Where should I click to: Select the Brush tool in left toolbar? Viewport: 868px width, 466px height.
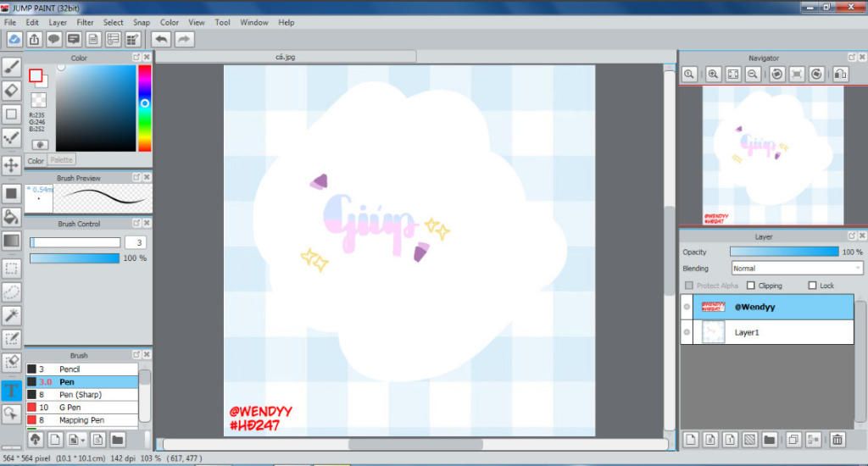(x=12, y=67)
